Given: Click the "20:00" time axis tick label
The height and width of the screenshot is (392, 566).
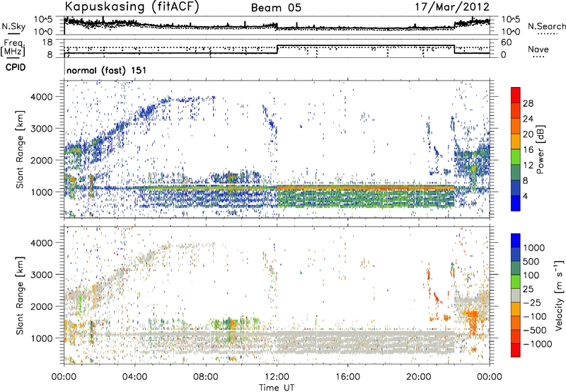Looking at the screenshot, I should pyautogui.click(x=419, y=377).
